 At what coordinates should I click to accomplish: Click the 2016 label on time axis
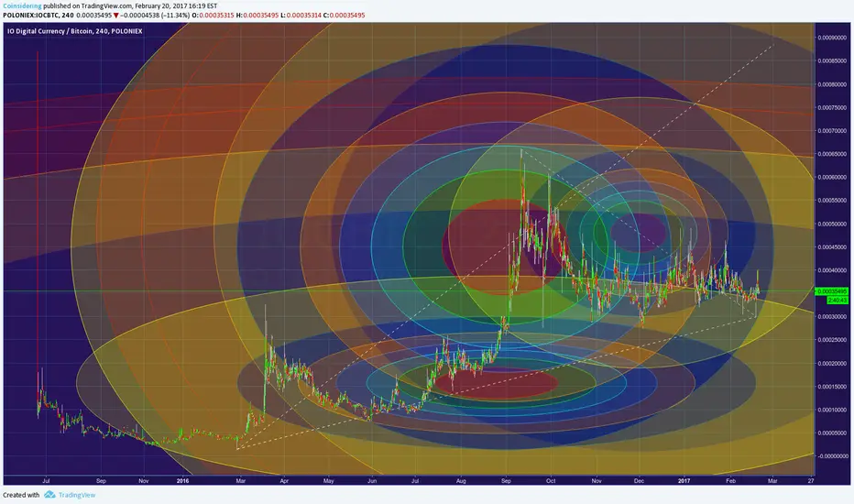[x=183, y=480]
